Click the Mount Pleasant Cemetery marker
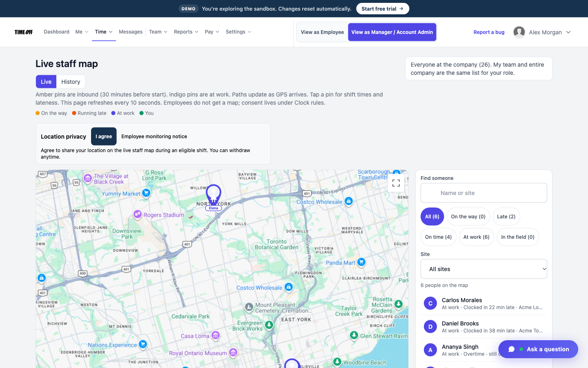 249,307
